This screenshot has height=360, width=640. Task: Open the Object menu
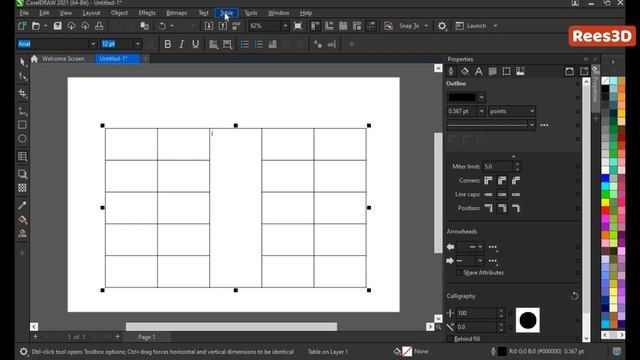point(119,13)
